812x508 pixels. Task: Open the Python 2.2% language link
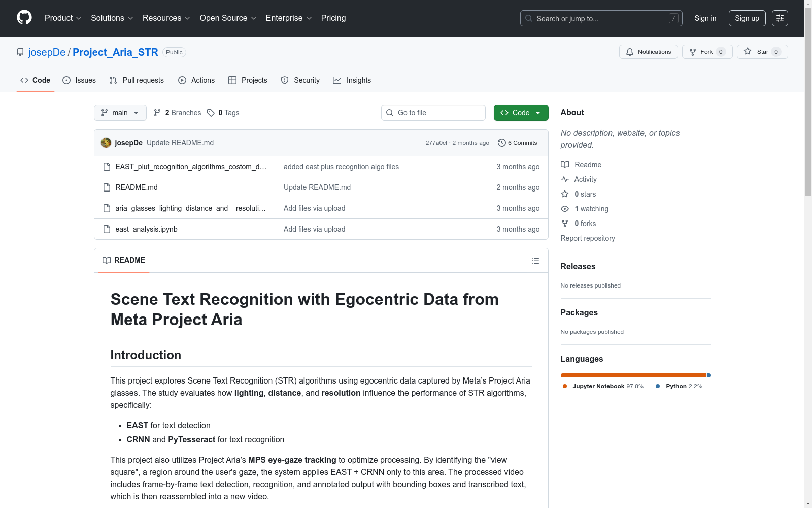pos(679,386)
